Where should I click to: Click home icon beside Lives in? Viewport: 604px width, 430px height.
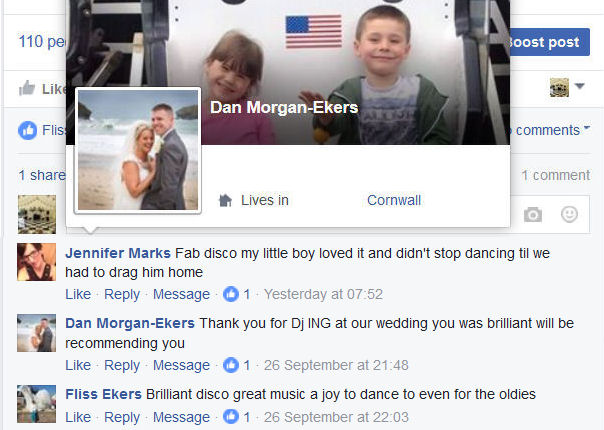[x=225, y=200]
